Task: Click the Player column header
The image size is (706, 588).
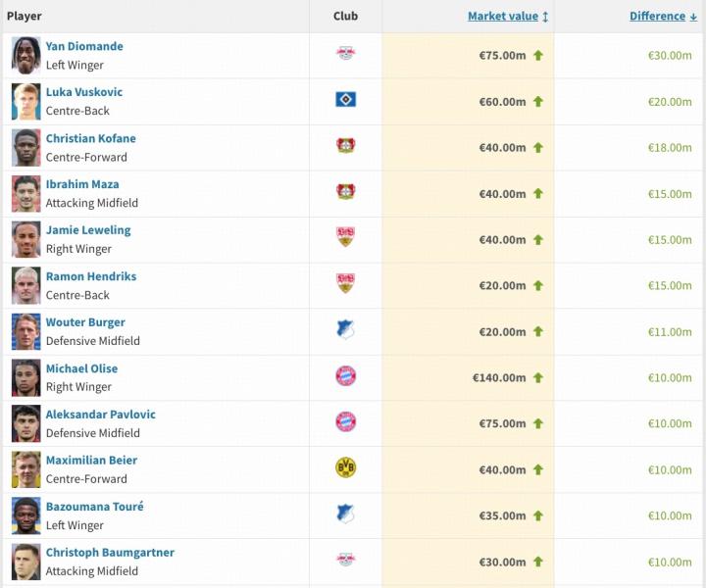Action: pos(25,17)
